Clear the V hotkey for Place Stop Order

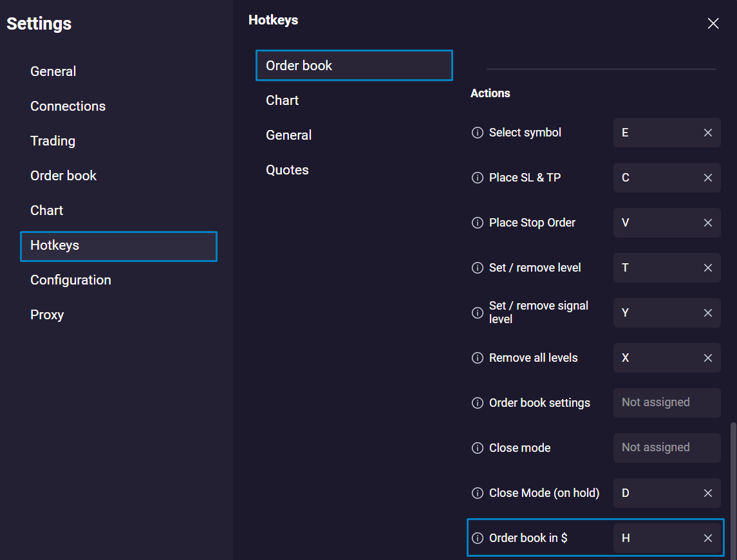click(x=708, y=223)
